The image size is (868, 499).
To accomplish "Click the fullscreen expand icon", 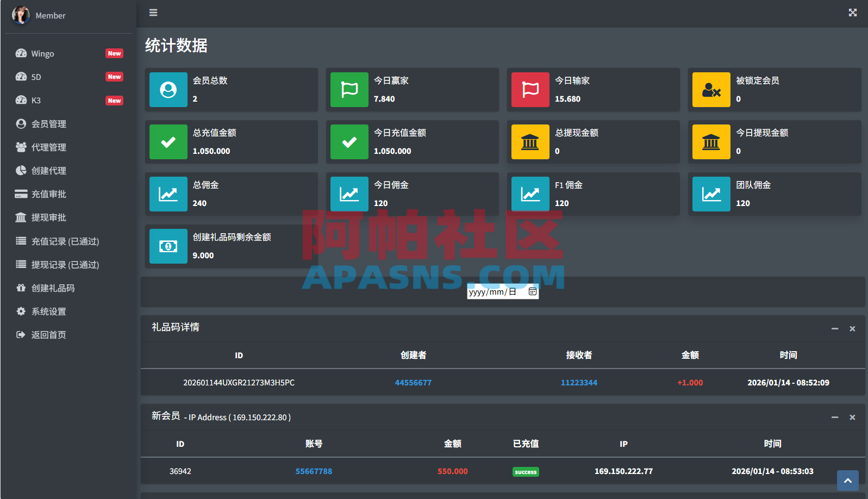I will coord(853,13).
